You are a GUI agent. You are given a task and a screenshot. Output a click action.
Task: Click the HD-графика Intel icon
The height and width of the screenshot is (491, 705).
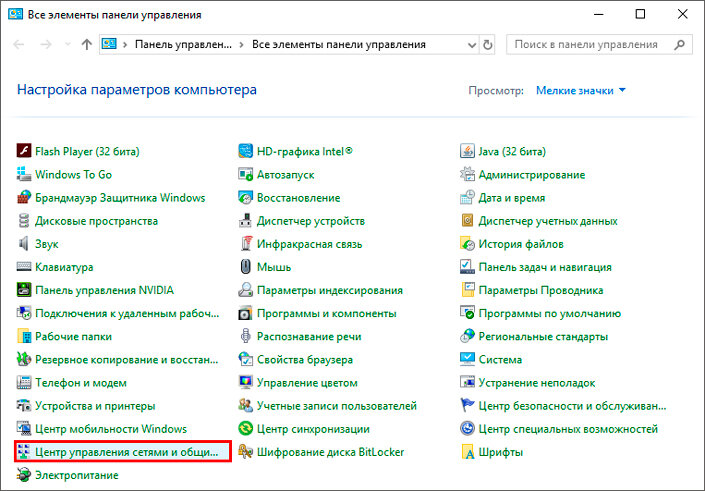click(x=245, y=151)
